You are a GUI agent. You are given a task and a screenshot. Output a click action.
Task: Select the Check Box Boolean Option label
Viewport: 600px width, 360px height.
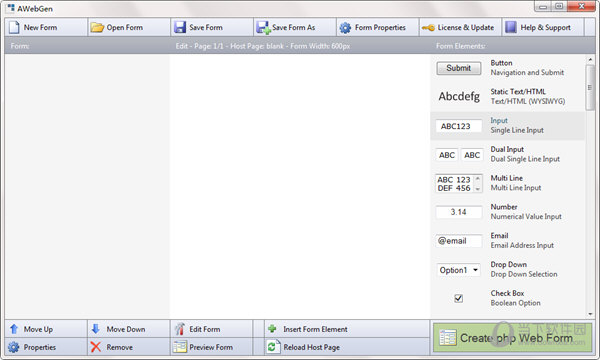515,298
